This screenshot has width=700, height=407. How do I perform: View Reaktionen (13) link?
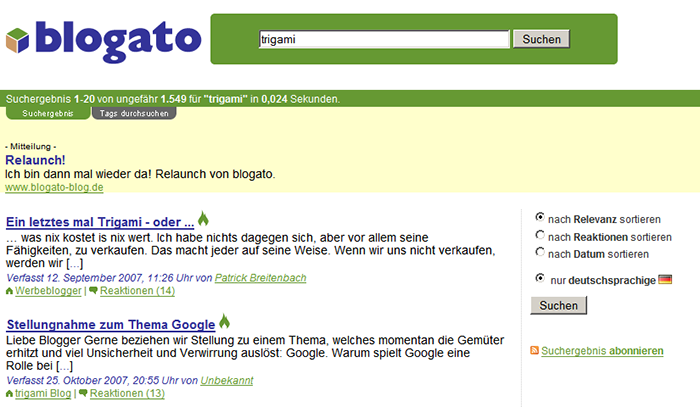click(x=127, y=394)
